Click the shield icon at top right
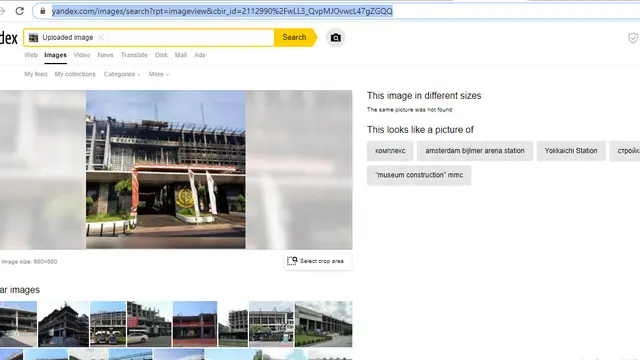 [x=633, y=38]
